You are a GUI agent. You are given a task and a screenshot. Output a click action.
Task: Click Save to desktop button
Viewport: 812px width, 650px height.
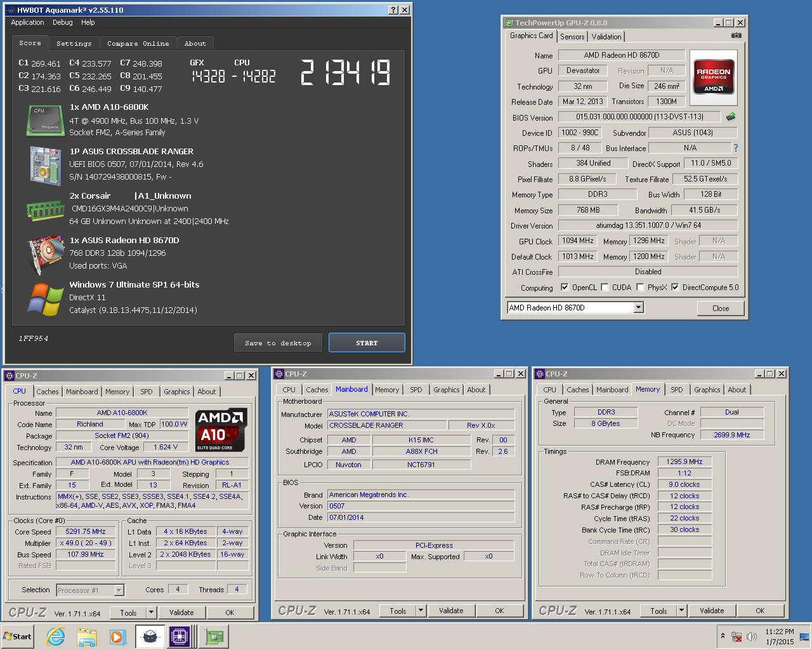[278, 343]
